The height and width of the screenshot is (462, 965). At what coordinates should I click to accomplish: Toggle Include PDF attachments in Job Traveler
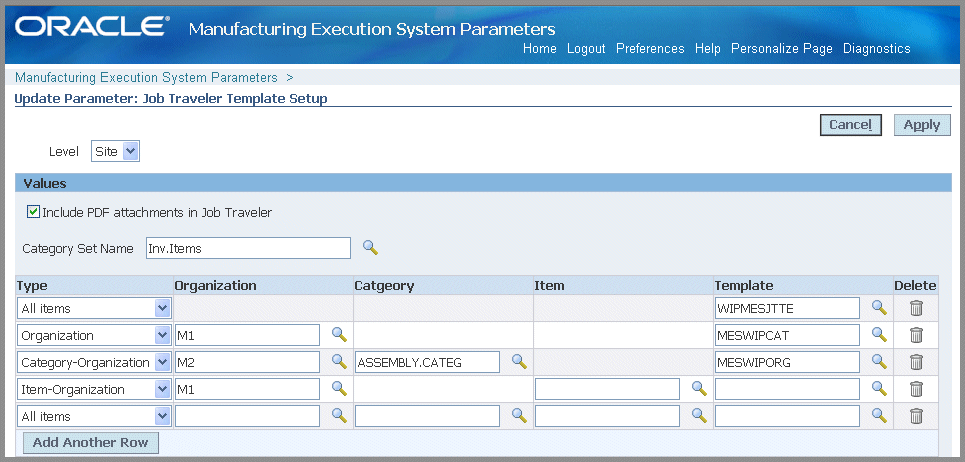click(x=33, y=212)
